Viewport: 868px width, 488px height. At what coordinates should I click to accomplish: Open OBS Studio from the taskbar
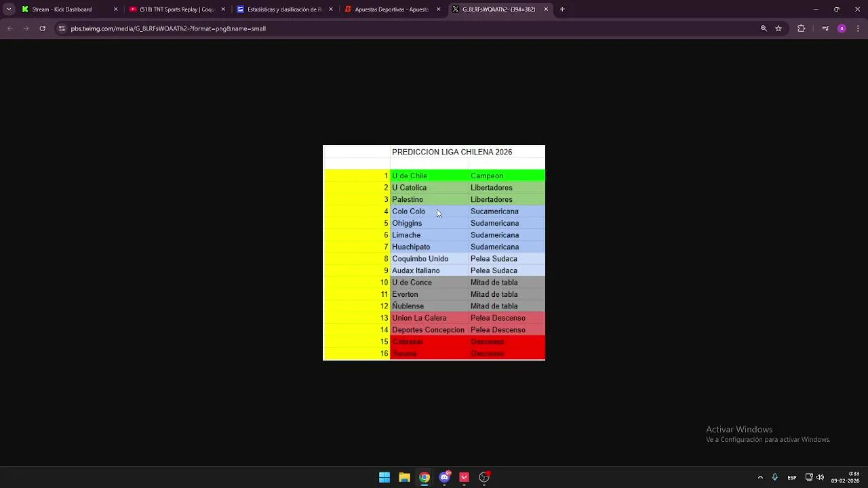[484, 477]
